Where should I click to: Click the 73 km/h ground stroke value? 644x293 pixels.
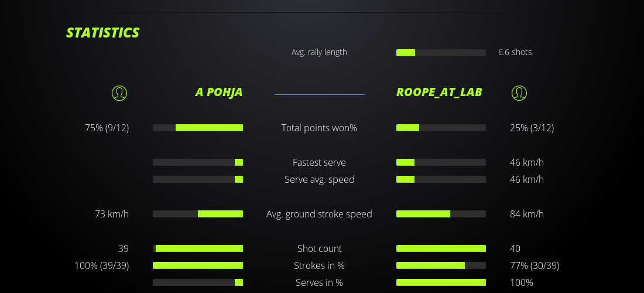pyautogui.click(x=112, y=214)
